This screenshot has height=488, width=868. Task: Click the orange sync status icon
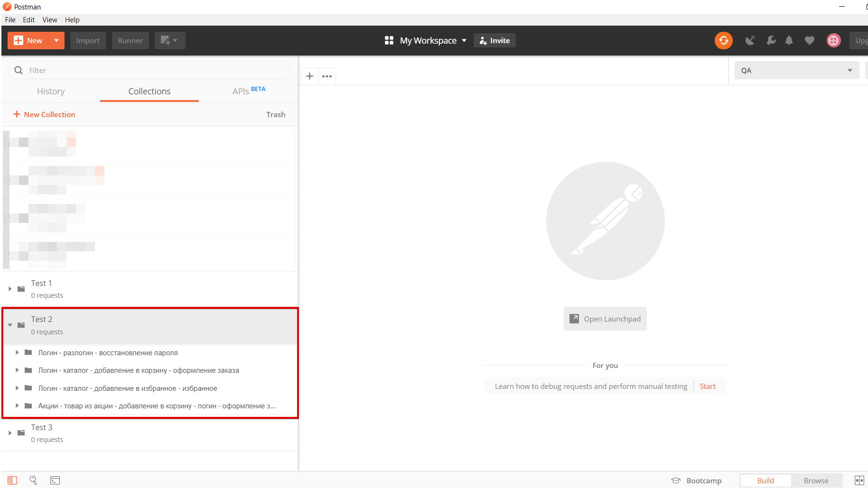[723, 41]
